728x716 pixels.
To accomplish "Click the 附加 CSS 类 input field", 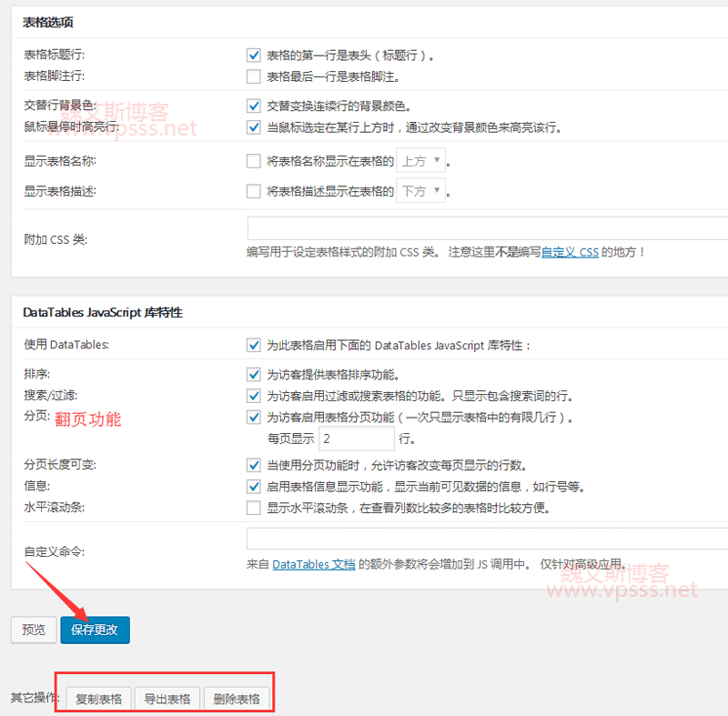I will [x=488, y=227].
